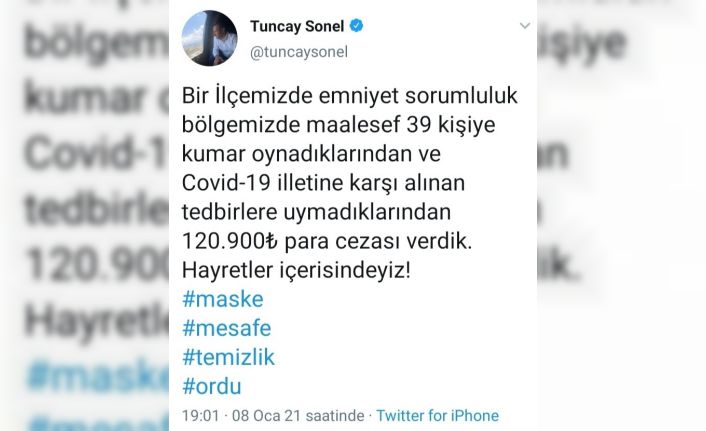706x431 pixels.
Task: Click the blue verified badge icon
Action: (357, 26)
